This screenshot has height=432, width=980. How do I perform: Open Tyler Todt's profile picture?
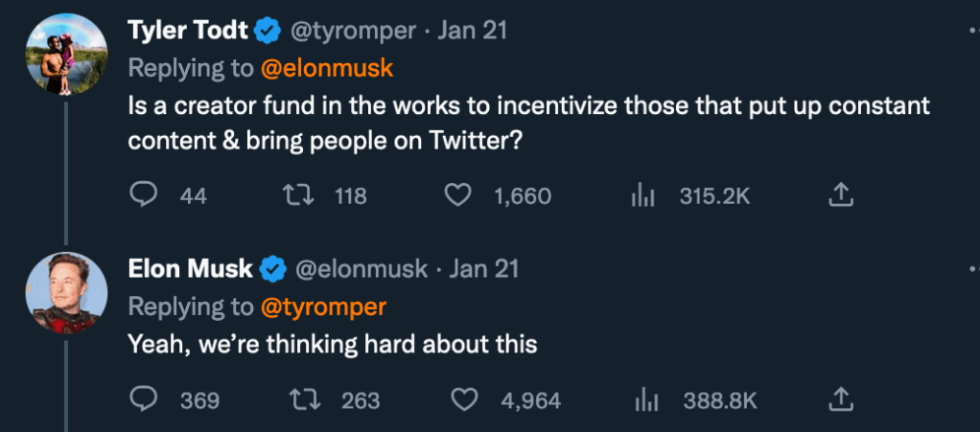point(65,55)
